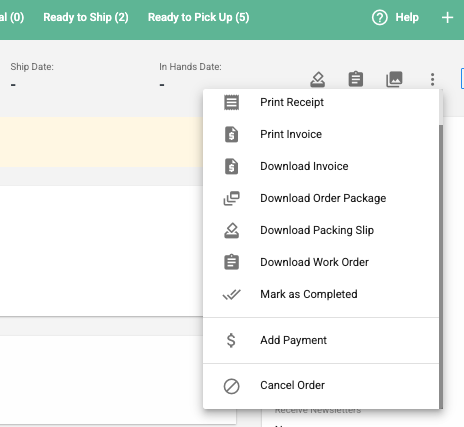Image resolution: width=464 pixels, height=427 pixels.
Task: Click the work order clipboard toolbar icon
Action: tap(356, 79)
